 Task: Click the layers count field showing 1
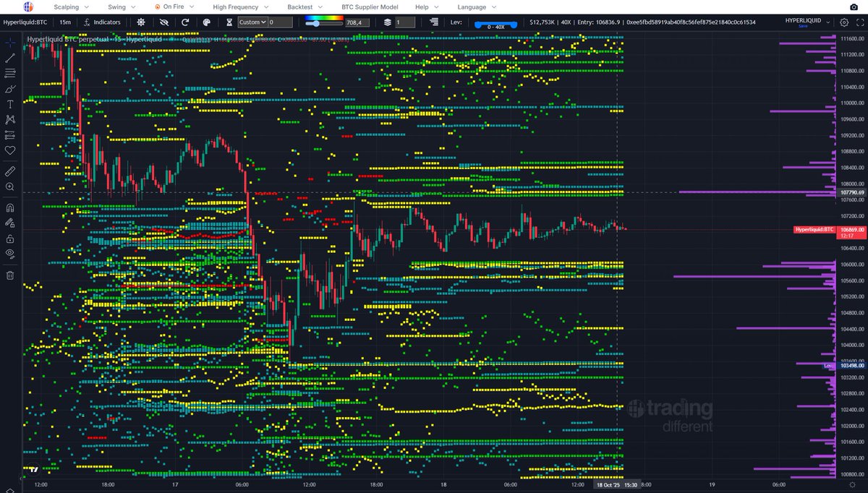coord(405,22)
